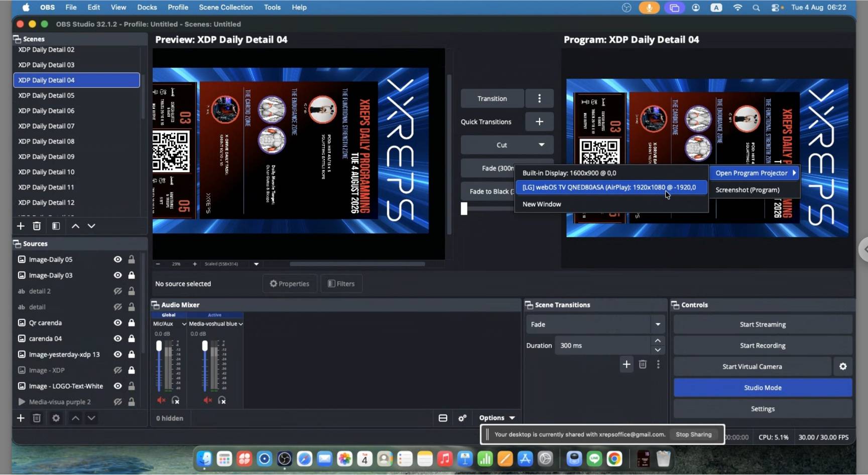Expand audio mixer Options dropdown
This screenshot has width=868, height=475.
(497, 418)
